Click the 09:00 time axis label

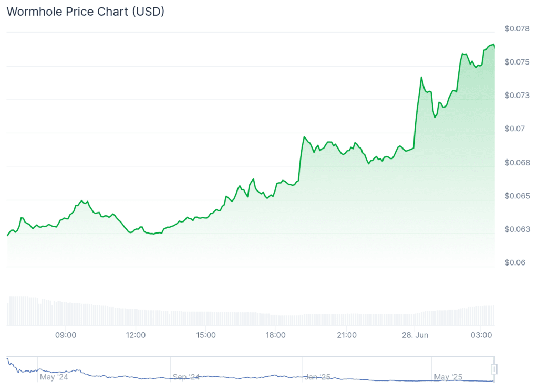(x=66, y=334)
